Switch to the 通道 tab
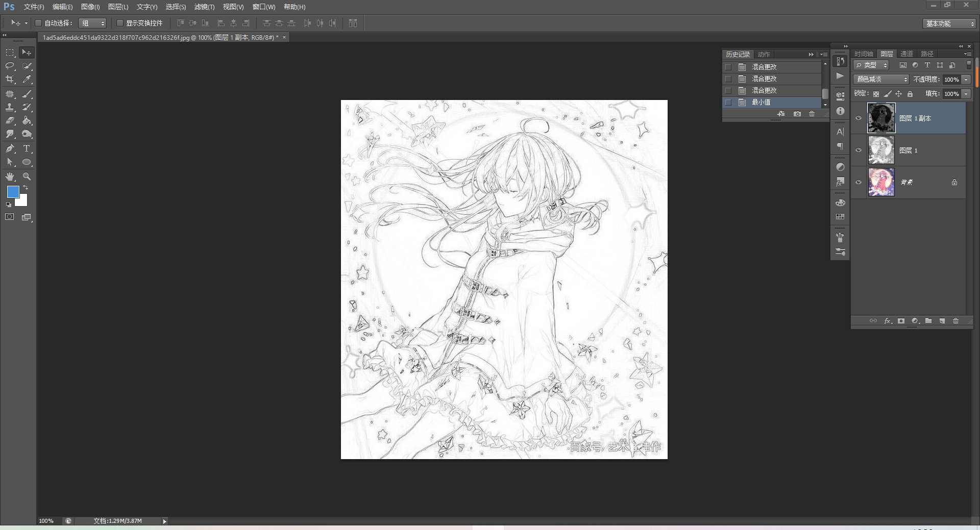 click(x=906, y=54)
